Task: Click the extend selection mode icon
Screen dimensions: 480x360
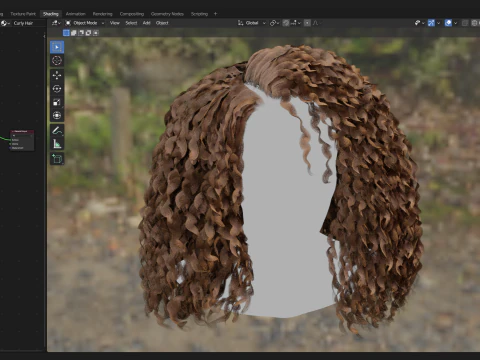Action: (74, 33)
